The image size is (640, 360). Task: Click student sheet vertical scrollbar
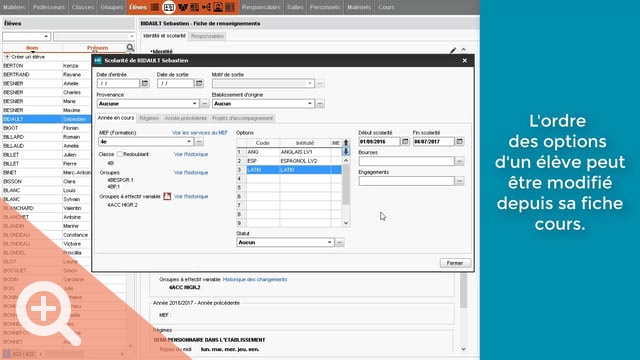pyautogui.click(x=464, y=291)
